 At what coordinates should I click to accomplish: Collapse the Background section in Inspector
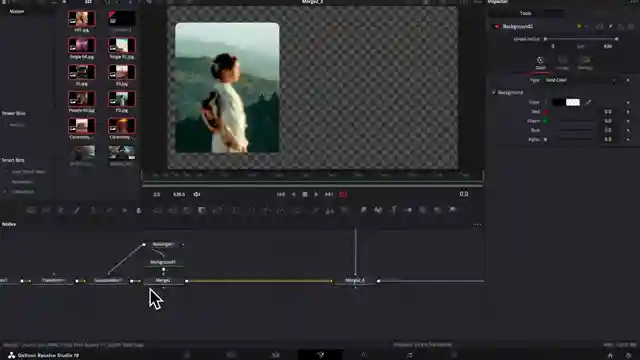pos(493,93)
